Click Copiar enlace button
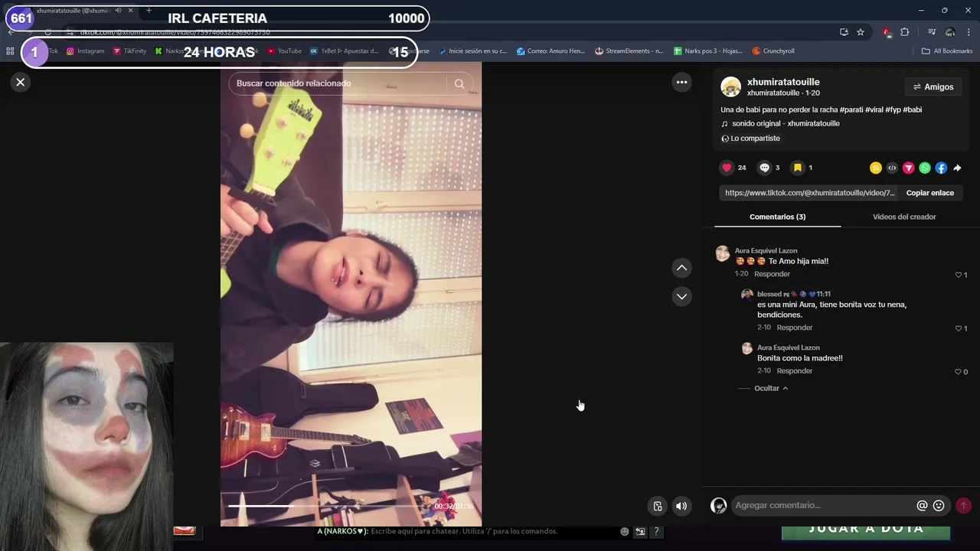Viewport: 980px width, 551px height. coord(929,193)
